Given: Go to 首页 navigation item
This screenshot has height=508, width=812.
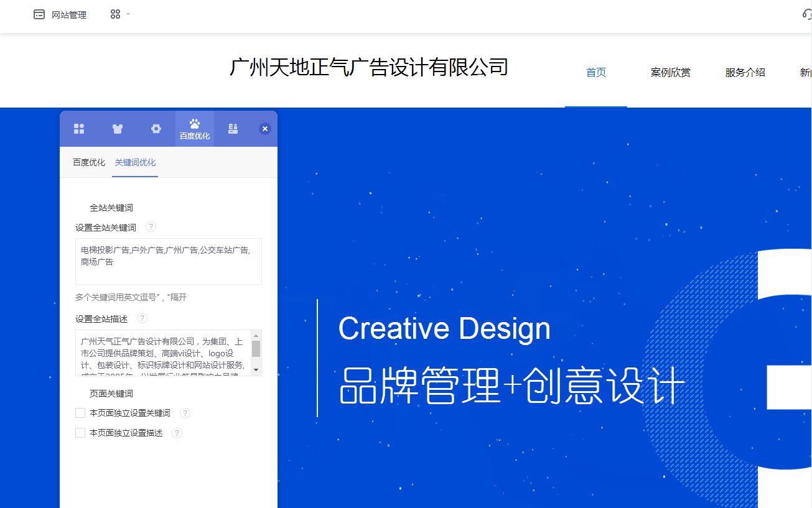Looking at the screenshot, I should tap(596, 72).
